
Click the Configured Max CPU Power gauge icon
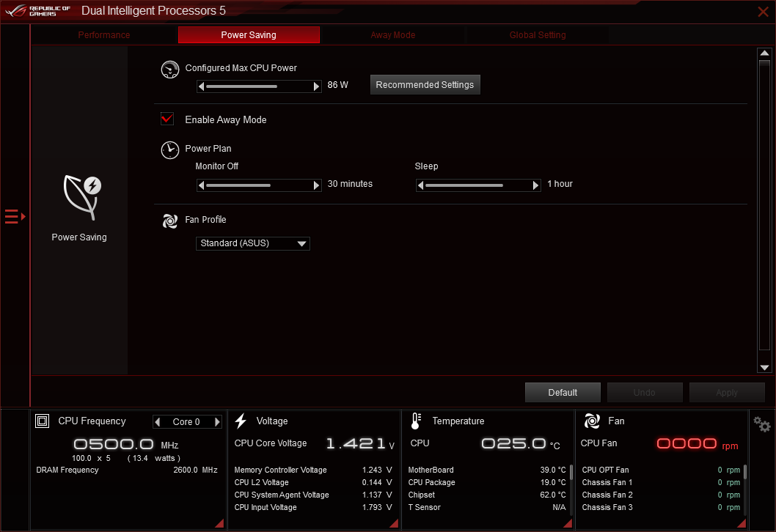pos(169,70)
